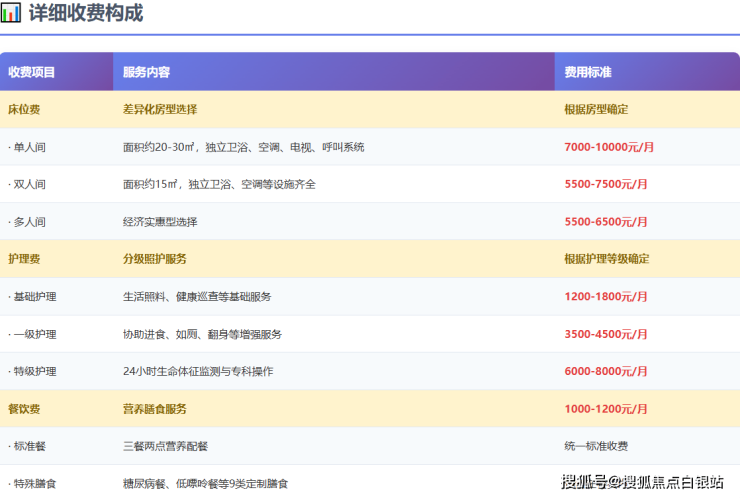The height and width of the screenshot is (498, 740).
Task: Click the bar chart icon beside 详细收费构成
Action: click(11, 14)
